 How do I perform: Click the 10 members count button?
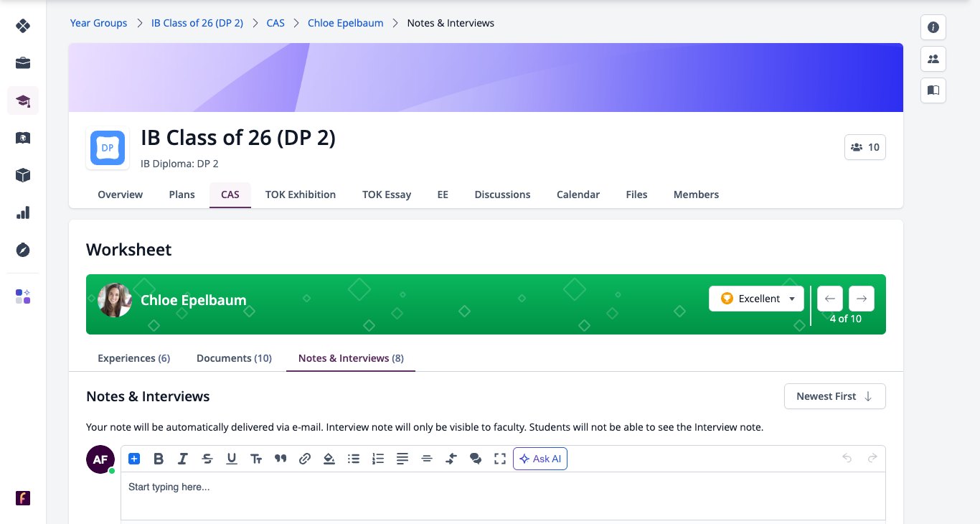pos(865,147)
